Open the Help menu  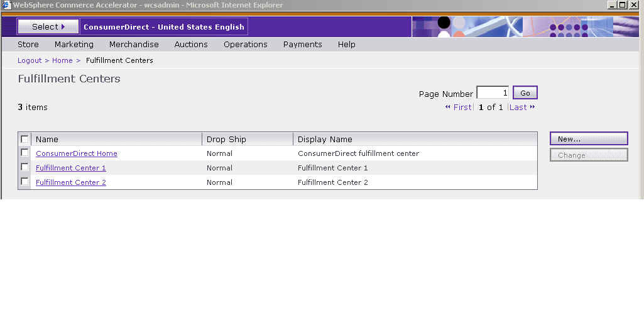point(347,45)
